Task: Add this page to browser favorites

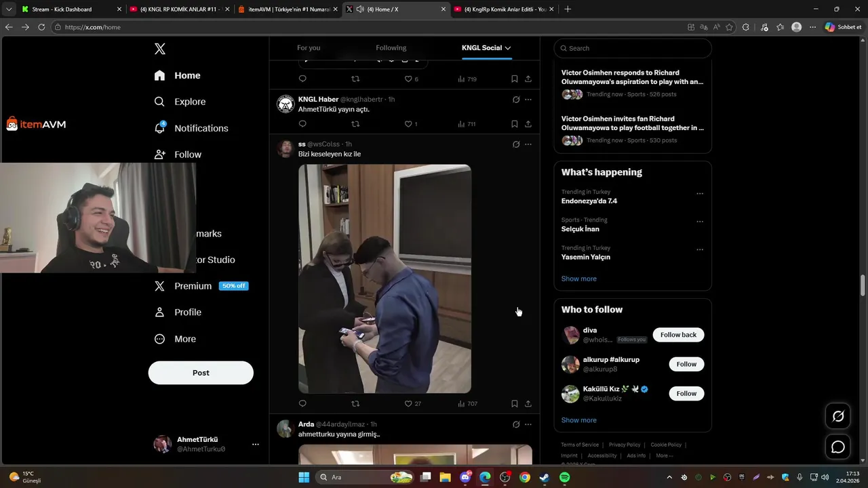Action: [730, 27]
